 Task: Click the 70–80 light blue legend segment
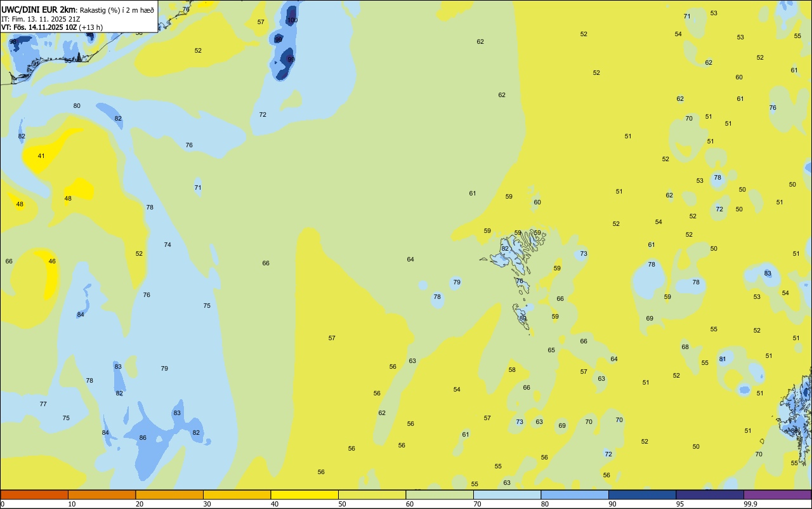(507, 494)
